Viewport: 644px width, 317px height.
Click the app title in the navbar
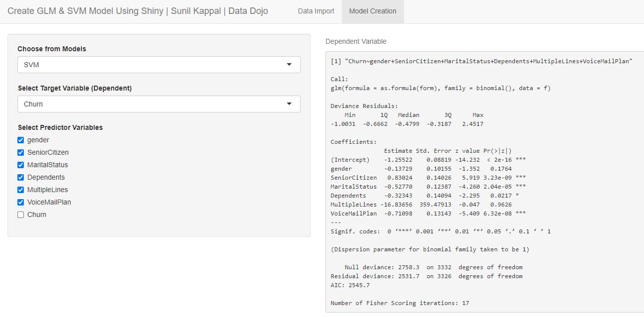pos(138,11)
